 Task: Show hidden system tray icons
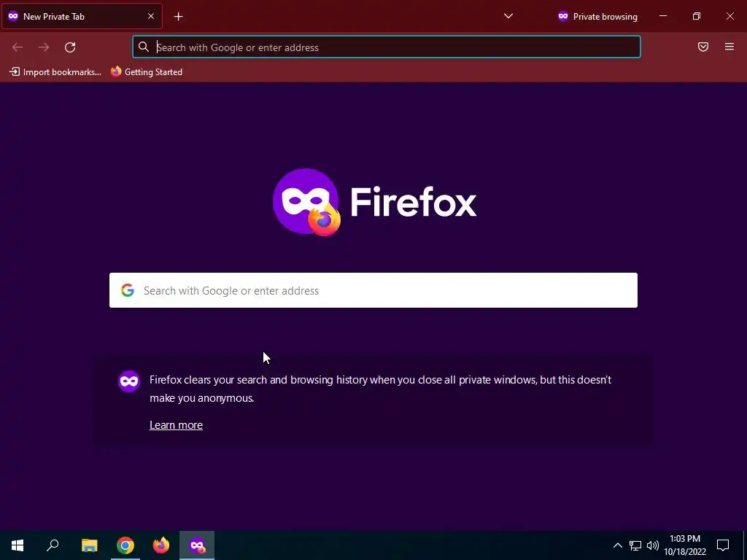click(x=617, y=545)
